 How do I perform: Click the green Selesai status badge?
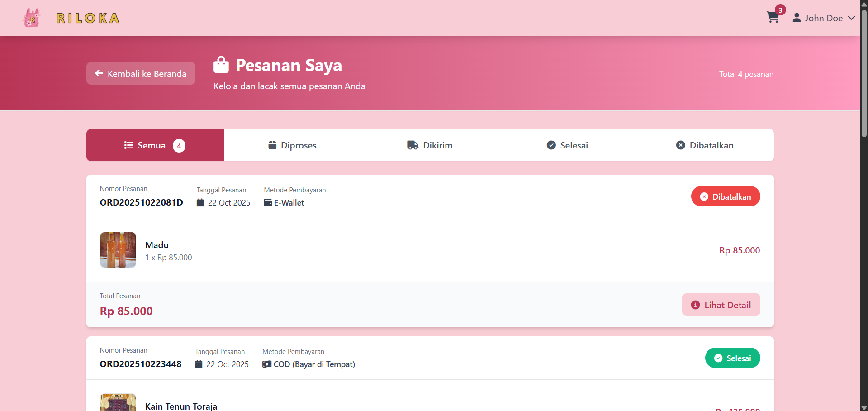click(732, 358)
